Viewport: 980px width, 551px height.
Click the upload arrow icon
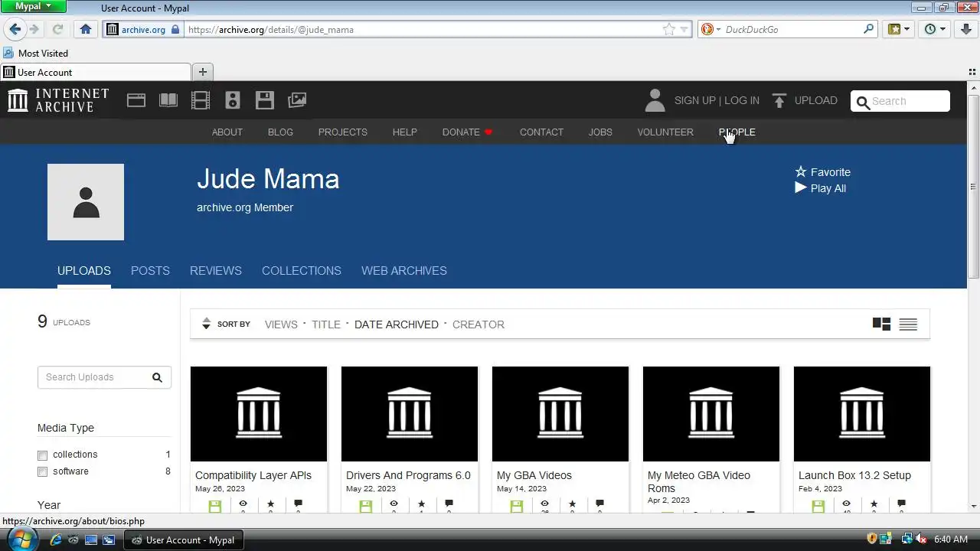click(779, 100)
